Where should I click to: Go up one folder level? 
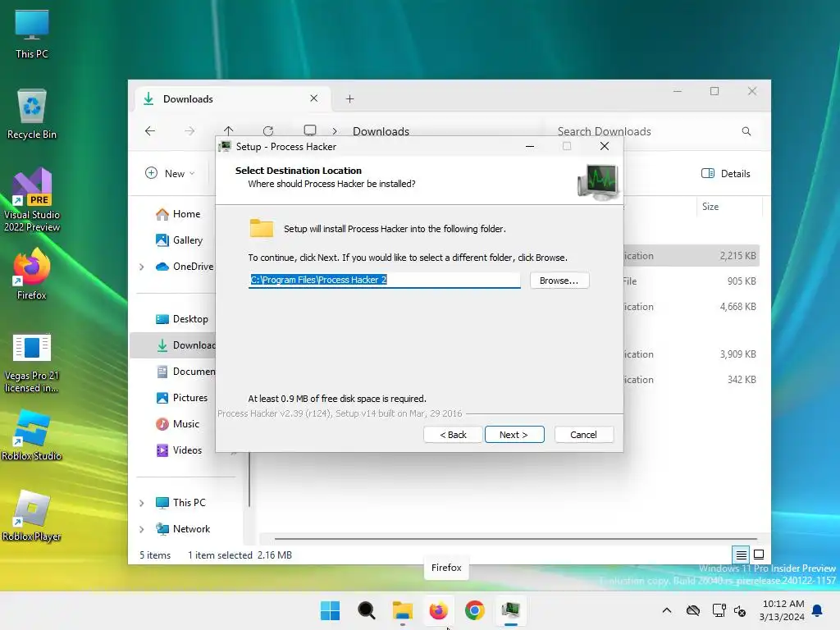[229, 130]
